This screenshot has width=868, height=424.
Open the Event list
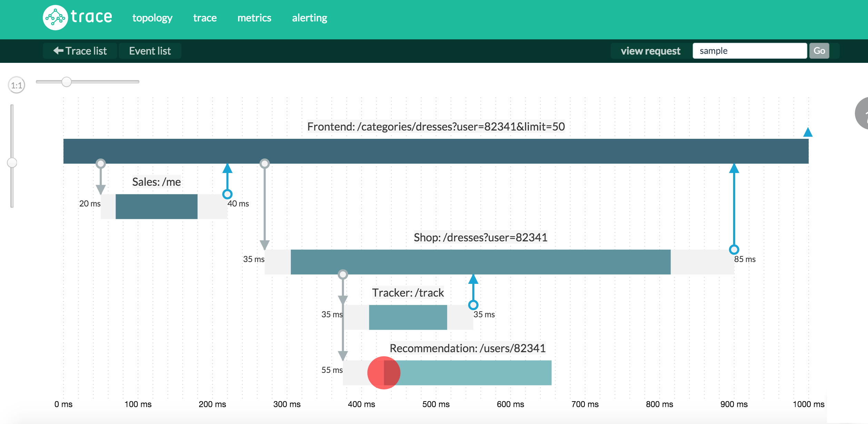tap(150, 51)
